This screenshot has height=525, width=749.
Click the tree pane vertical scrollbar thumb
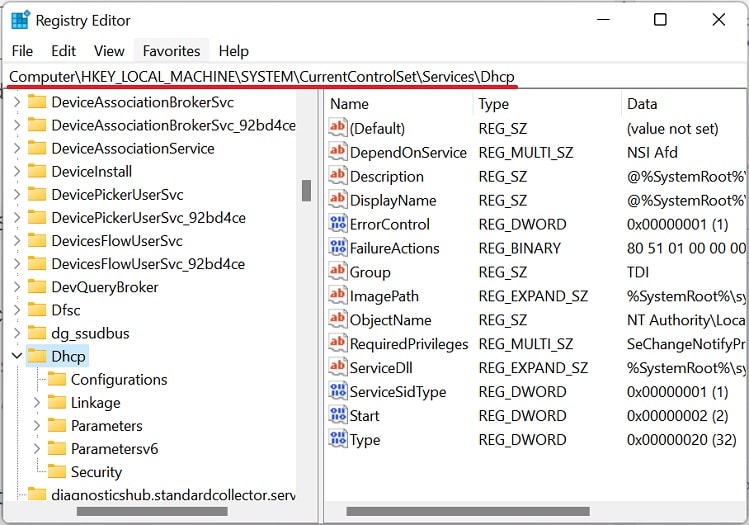[x=307, y=190]
